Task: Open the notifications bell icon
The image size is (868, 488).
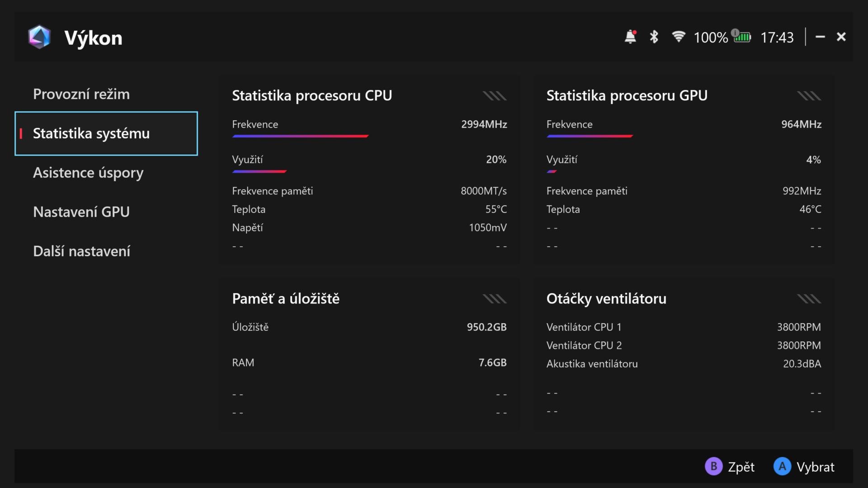Action: (x=630, y=37)
